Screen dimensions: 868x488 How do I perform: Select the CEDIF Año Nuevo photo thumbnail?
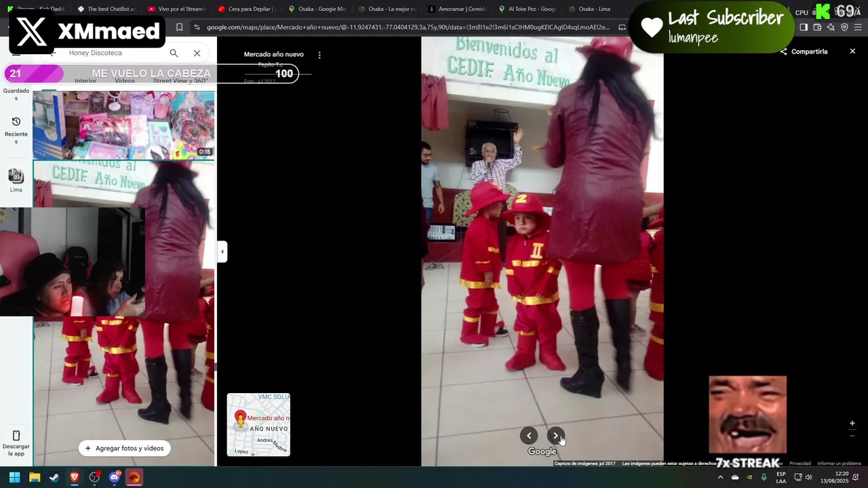coord(123,313)
